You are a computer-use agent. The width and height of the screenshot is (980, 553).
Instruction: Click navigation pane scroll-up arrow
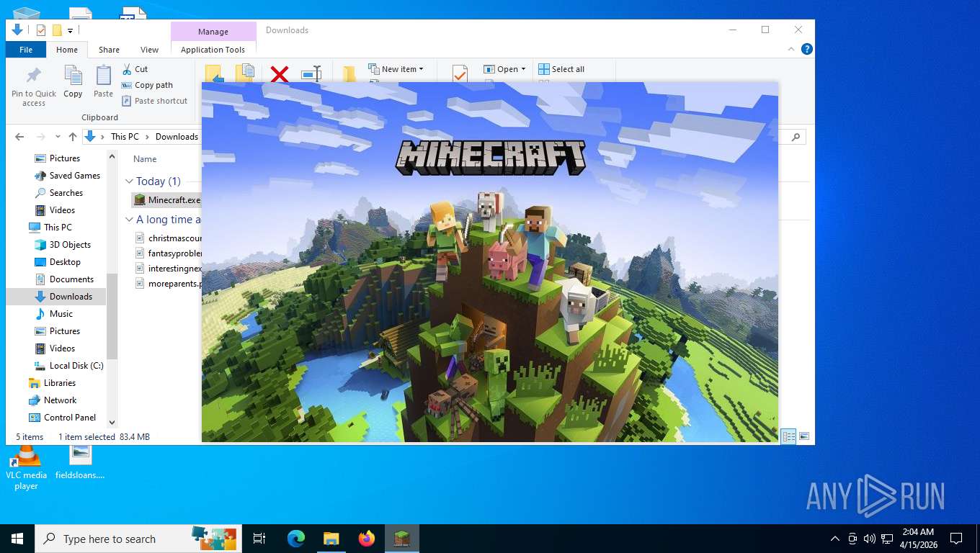pyautogui.click(x=112, y=156)
